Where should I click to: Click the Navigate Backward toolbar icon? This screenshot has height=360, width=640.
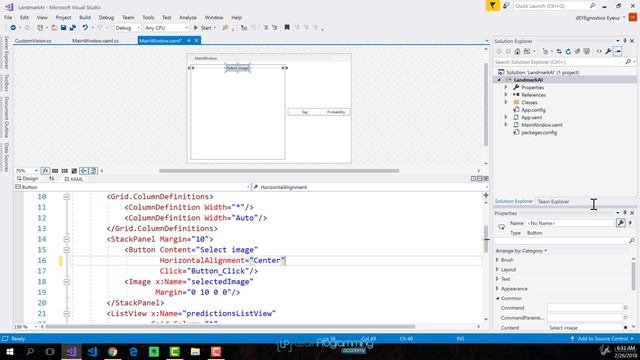coord(13,28)
